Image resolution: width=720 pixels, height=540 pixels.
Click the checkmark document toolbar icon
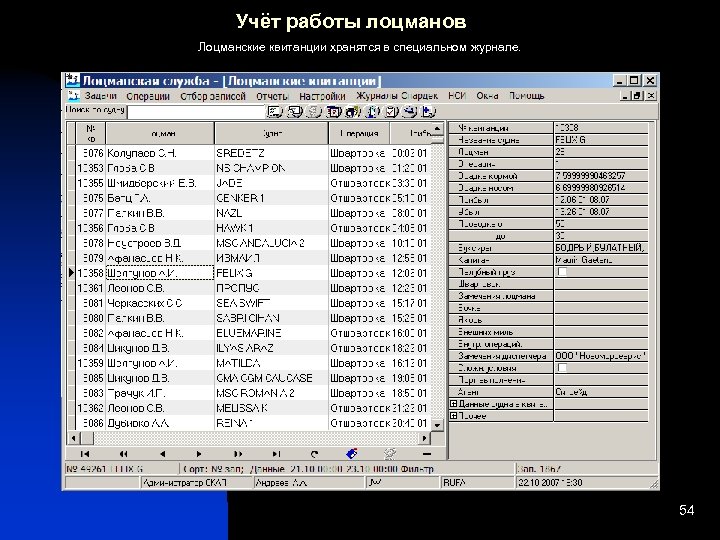(392, 112)
